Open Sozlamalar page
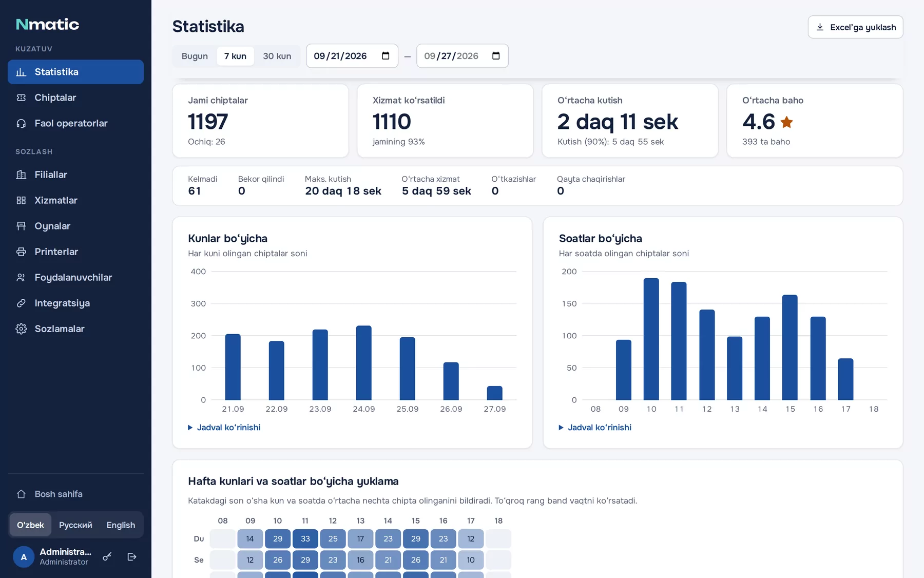 [x=75, y=329]
